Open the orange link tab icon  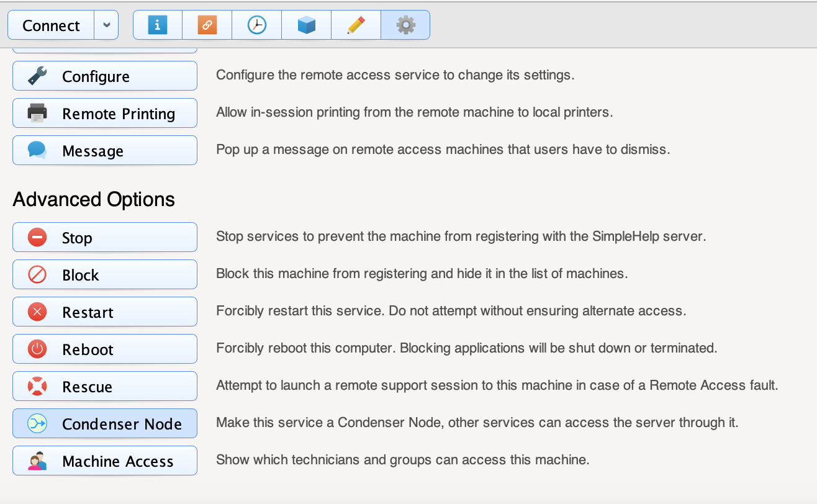[207, 25]
